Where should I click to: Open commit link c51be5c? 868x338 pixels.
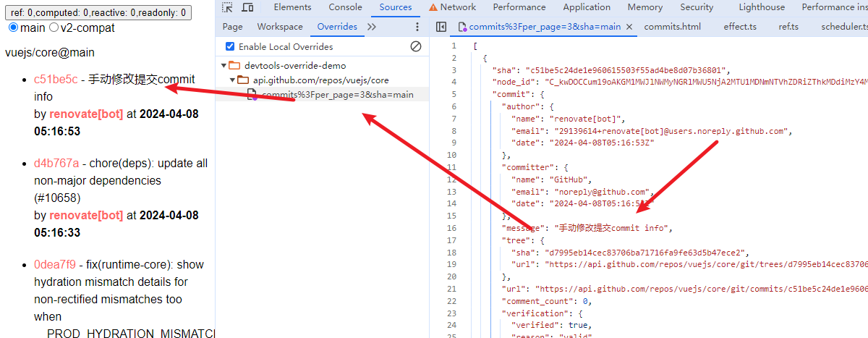[x=56, y=79]
